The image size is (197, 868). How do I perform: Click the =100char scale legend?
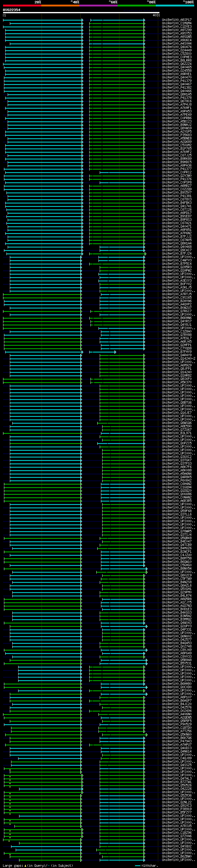(146, 865)
